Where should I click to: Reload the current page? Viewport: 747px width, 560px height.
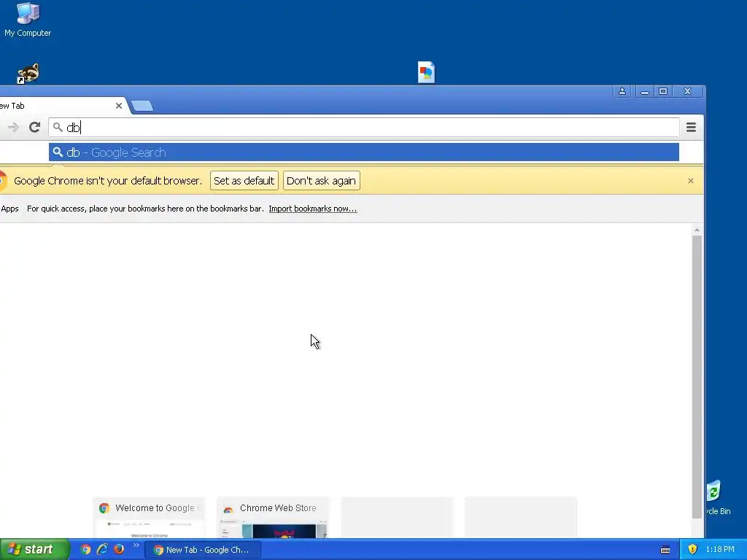[34, 127]
